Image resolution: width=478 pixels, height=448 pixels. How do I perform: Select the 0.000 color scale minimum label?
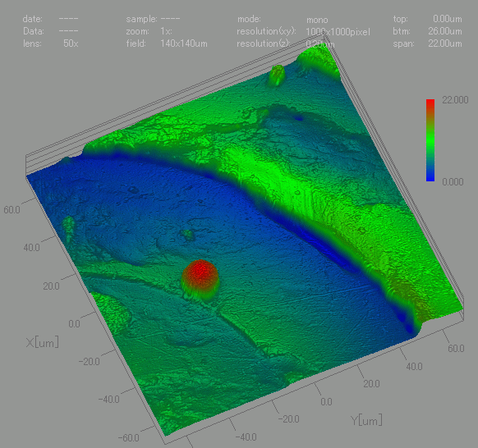click(x=453, y=182)
